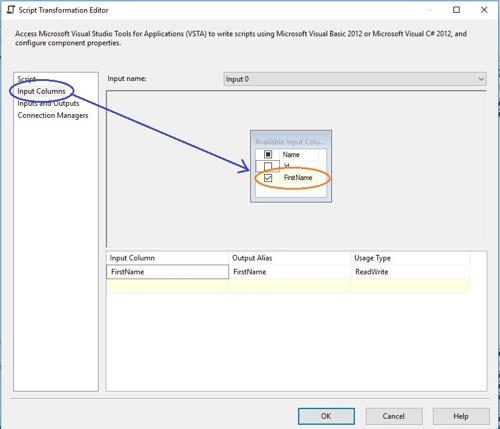Select Input Columns in the left list
The width and height of the screenshot is (500, 429).
(x=41, y=91)
